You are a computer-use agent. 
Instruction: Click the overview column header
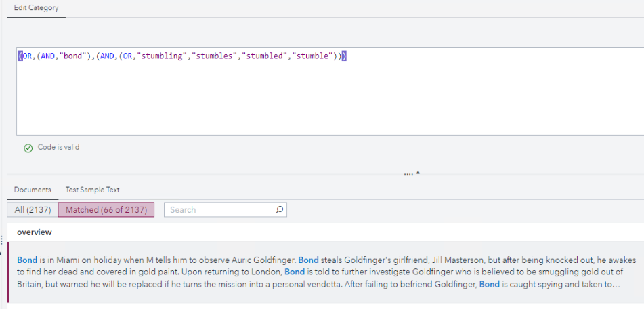point(35,232)
